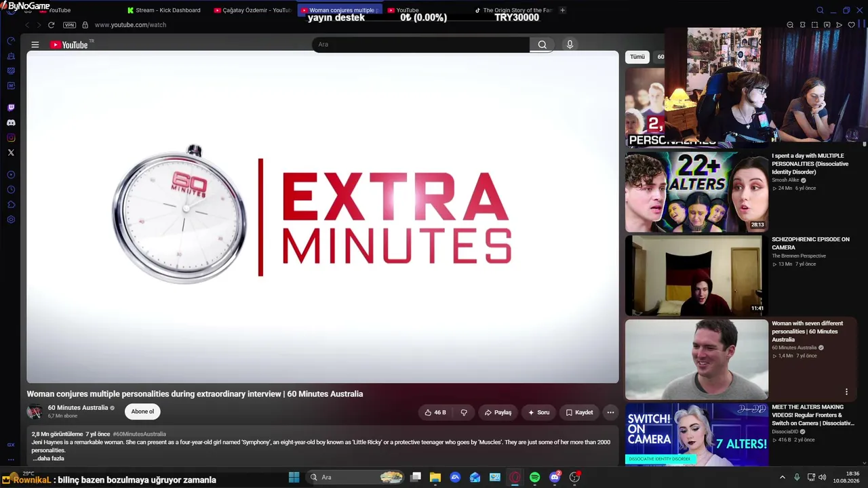Image resolution: width=868 pixels, height=488 pixels.
Task: Open the system volume control
Action: (x=821, y=477)
